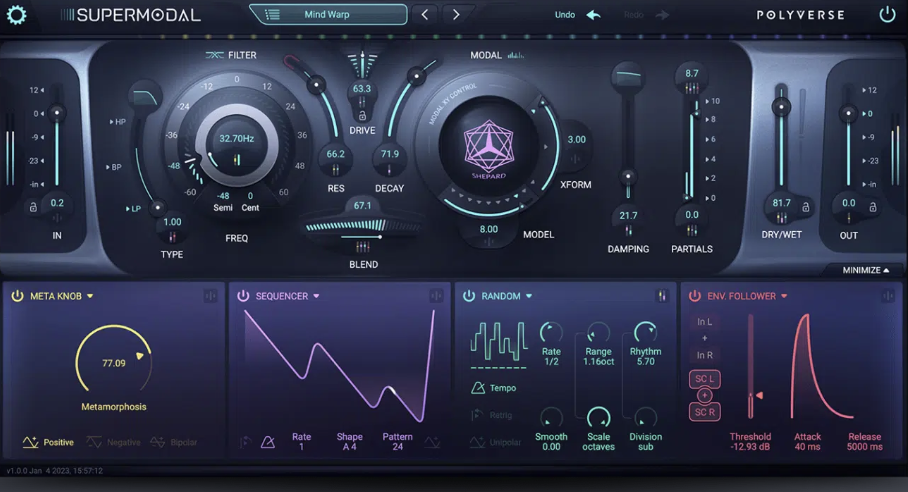This screenshot has height=492, width=908.
Task: Select Bipolar polarity mode
Action: pyautogui.click(x=174, y=442)
